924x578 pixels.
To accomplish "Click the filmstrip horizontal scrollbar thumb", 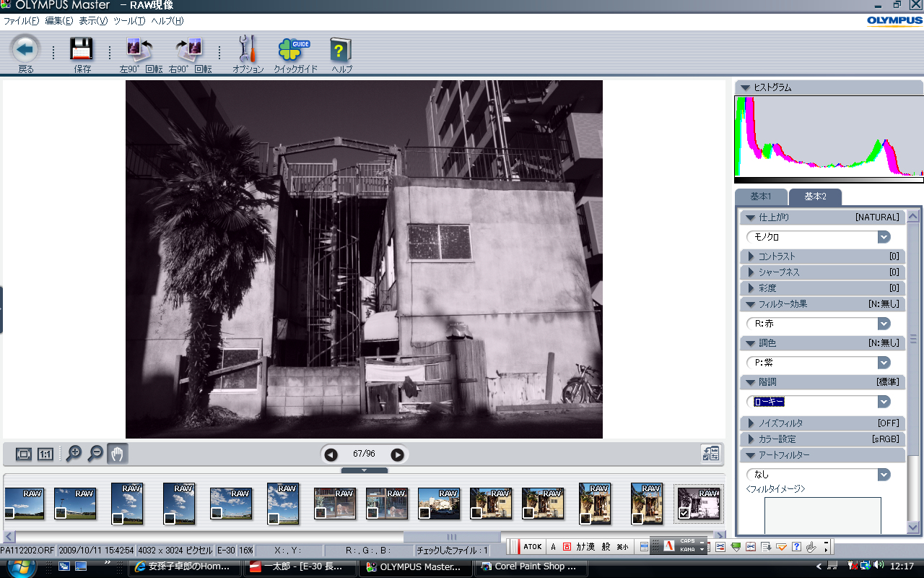I will tap(452, 537).
